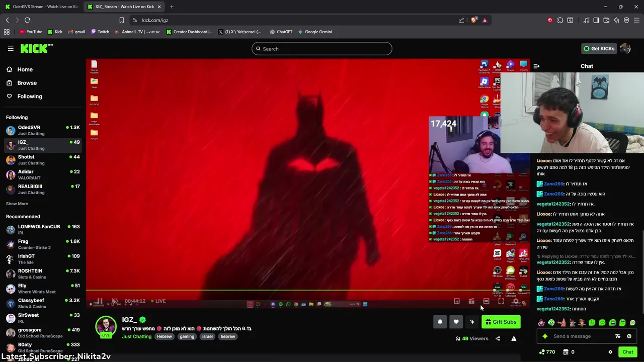Screen dimensions: 644x362
Task: Enter fullscreen in the video player
Action: [501, 301]
